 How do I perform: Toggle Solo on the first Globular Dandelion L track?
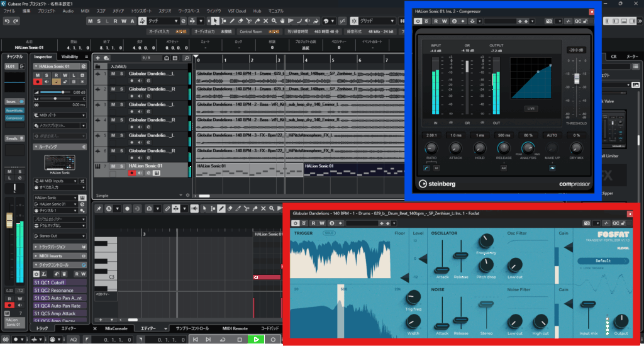click(121, 74)
